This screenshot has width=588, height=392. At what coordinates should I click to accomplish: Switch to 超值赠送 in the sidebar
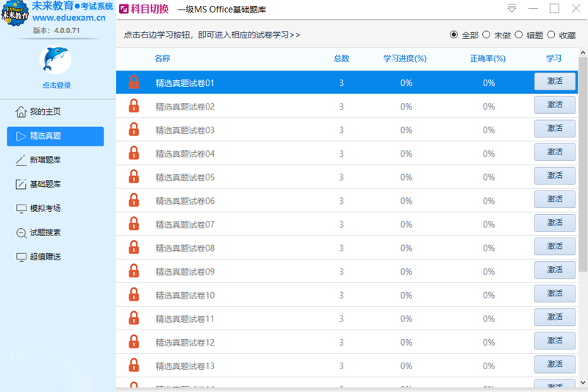(45, 257)
